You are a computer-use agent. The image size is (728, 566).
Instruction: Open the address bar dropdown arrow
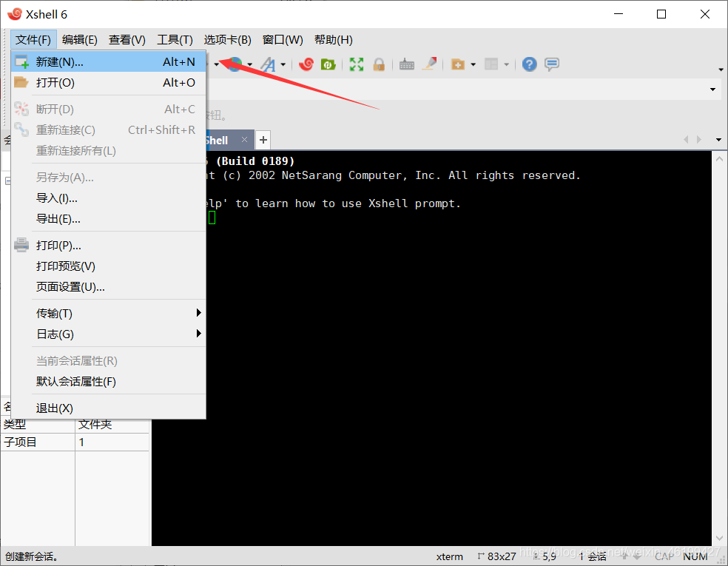(712, 89)
